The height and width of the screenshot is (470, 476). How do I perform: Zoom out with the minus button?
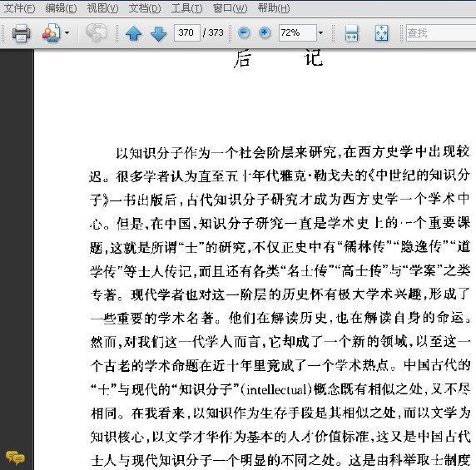click(x=244, y=32)
